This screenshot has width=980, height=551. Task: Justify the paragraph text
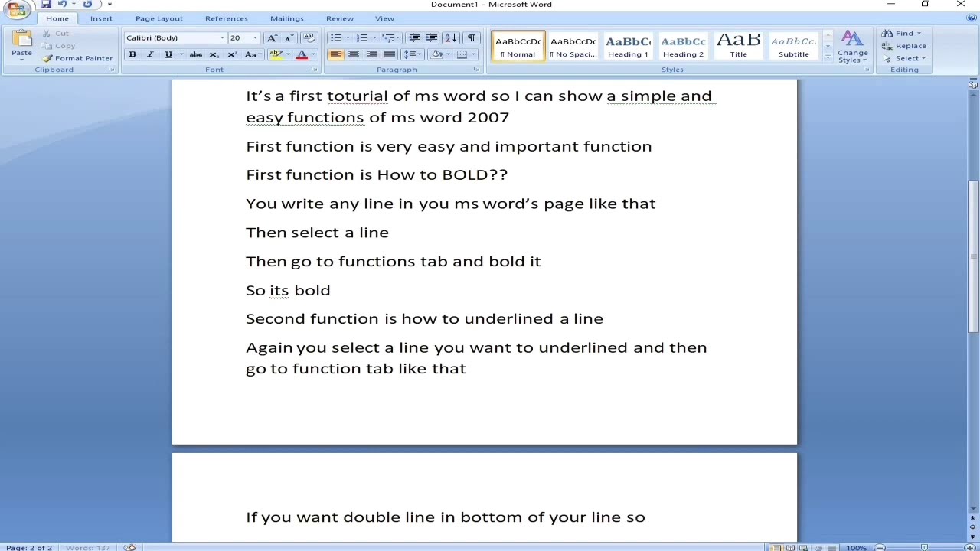[389, 54]
